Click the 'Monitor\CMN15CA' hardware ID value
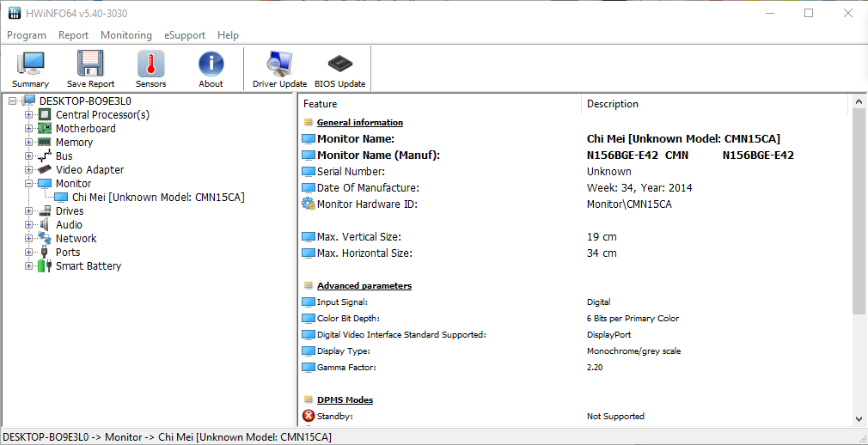868x445 pixels. [x=629, y=204]
